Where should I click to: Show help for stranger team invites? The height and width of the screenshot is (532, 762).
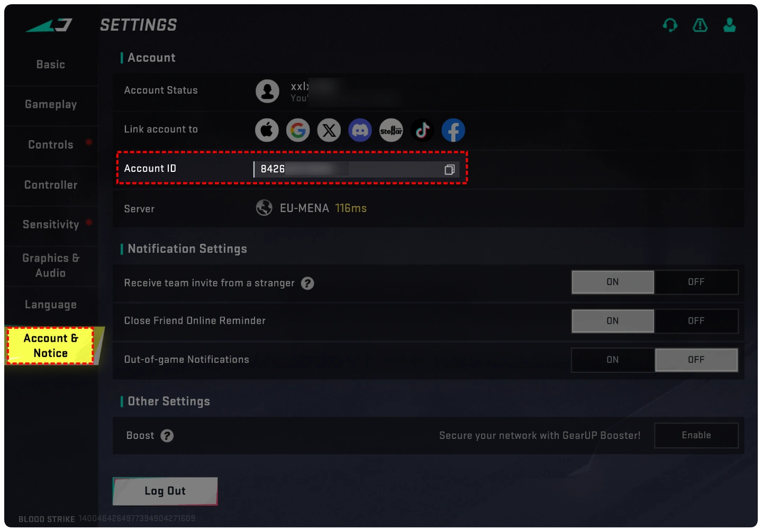pos(307,283)
